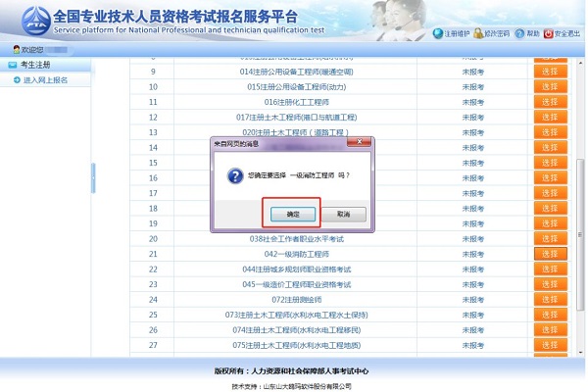Click 选择 for row 22 城乡规划师
Image resolution: width=588 pixels, height=392 pixels.
coord(550,269)
